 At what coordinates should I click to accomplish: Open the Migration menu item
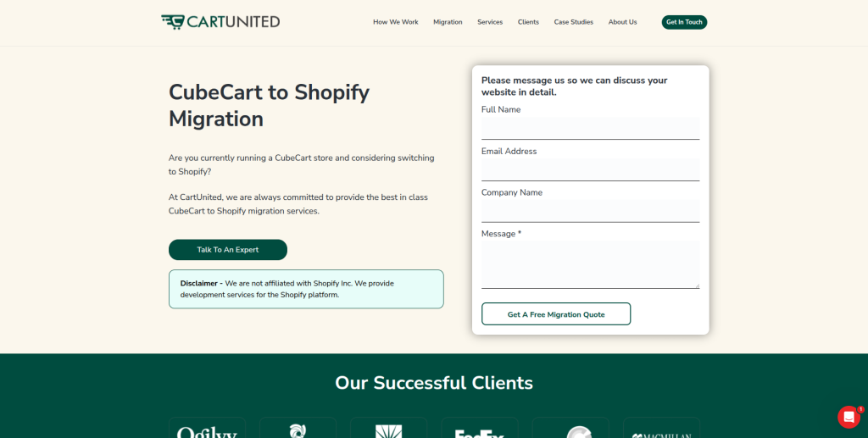[x=448, y=22]
